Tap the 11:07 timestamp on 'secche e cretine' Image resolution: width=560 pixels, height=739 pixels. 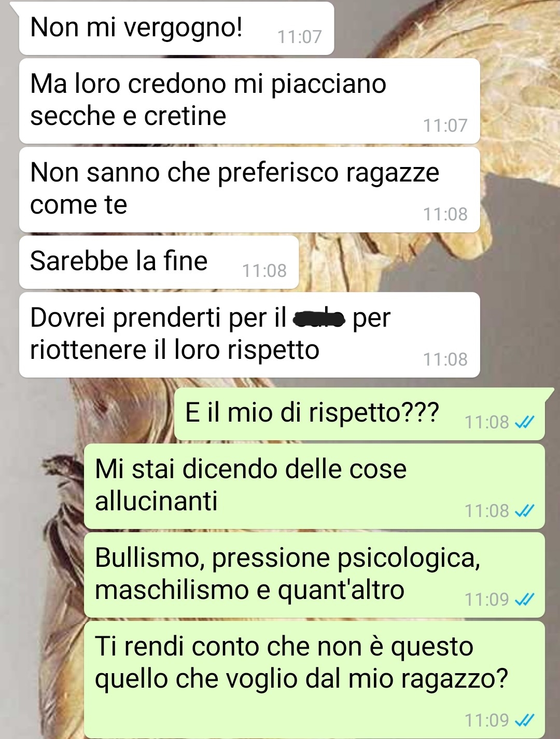coord(445,126)
